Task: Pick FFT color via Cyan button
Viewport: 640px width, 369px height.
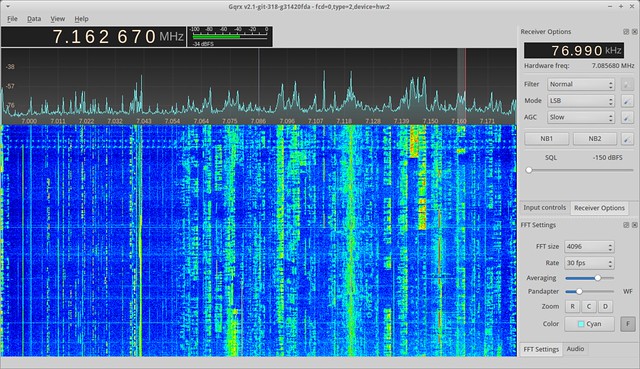Action: pyautogui.click(x=589, y=324)
